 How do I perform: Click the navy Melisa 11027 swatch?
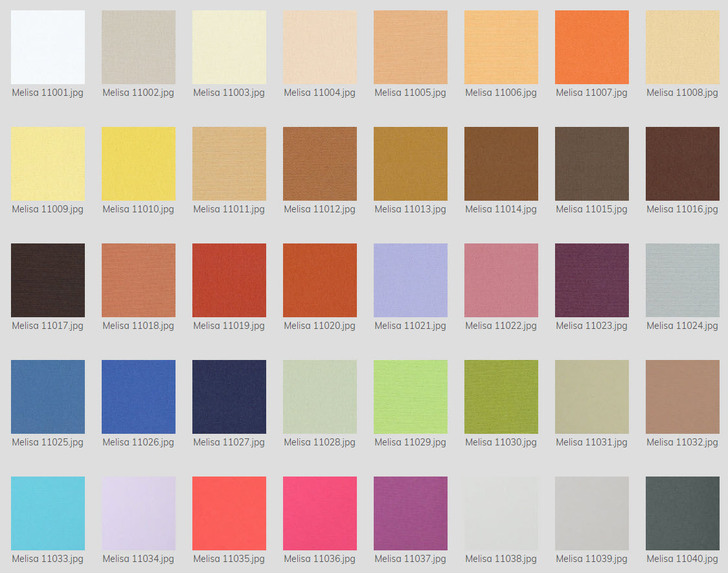coord(229,397)
